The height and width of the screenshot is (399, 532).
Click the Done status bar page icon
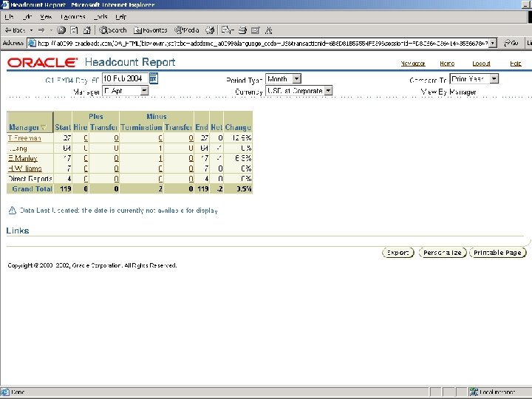[x=4, y=392]
